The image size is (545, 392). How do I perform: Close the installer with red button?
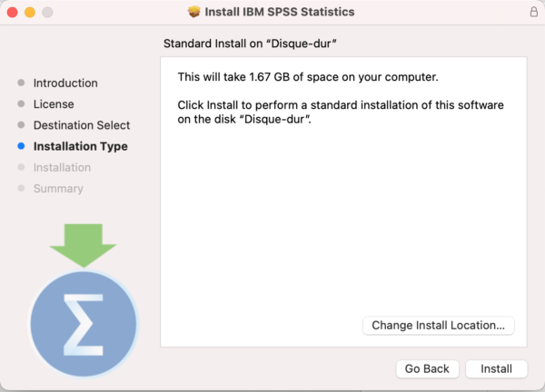point(13,12)
